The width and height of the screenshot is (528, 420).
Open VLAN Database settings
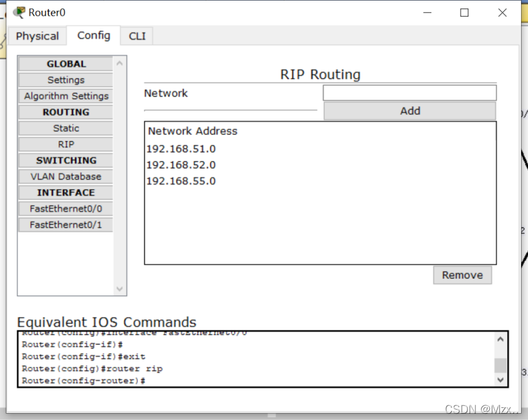66,177
